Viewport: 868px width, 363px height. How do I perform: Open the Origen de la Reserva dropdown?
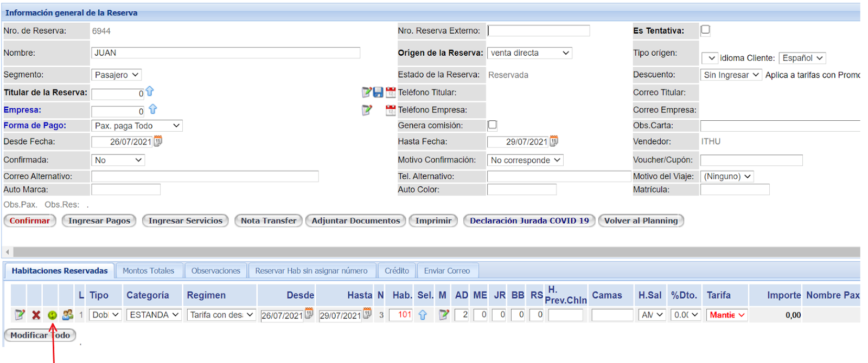[529, 53]
